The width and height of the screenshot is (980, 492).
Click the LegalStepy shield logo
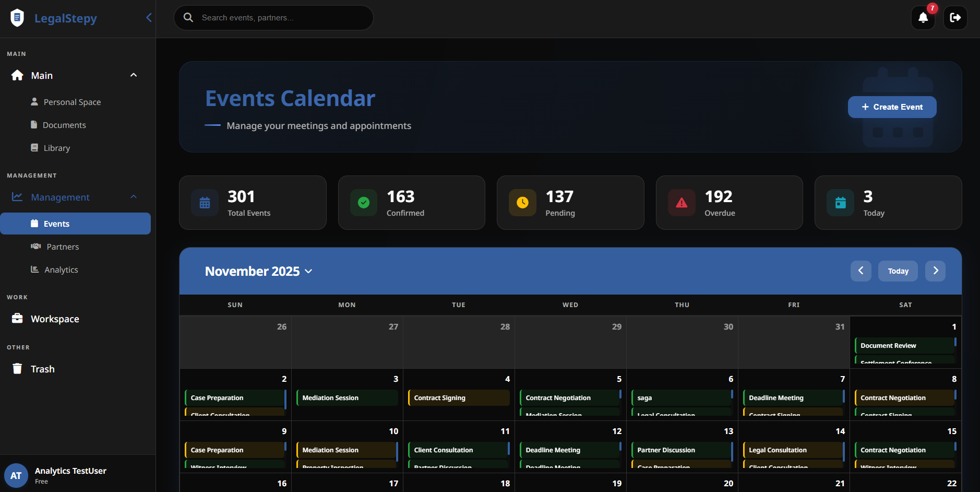(17, 18)
